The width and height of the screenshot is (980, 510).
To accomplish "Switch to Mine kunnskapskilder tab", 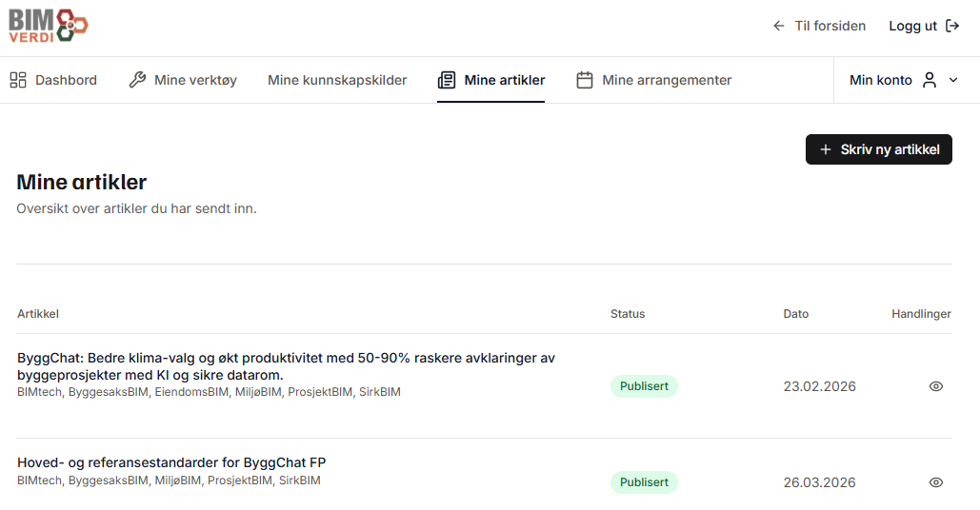I will click(x=337, y=80).
